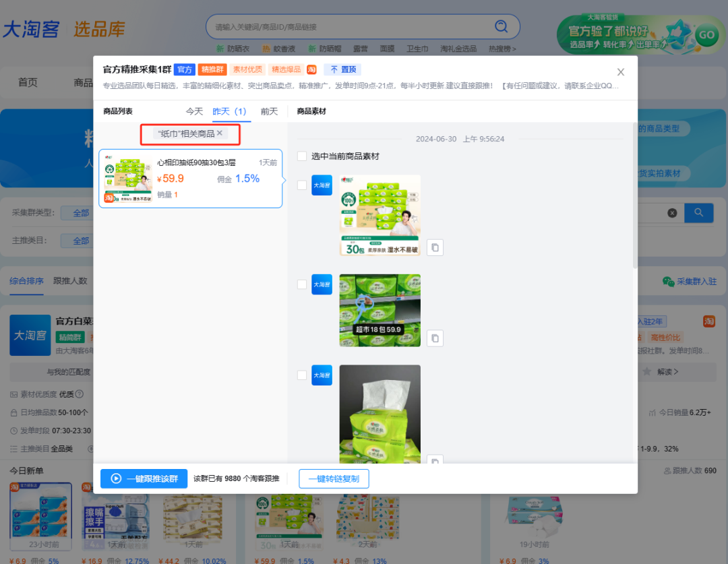The height and width of the screenshot is (564, 728).
Task: Click the 19小时前 product thumbnail
Action: point(535,520)
